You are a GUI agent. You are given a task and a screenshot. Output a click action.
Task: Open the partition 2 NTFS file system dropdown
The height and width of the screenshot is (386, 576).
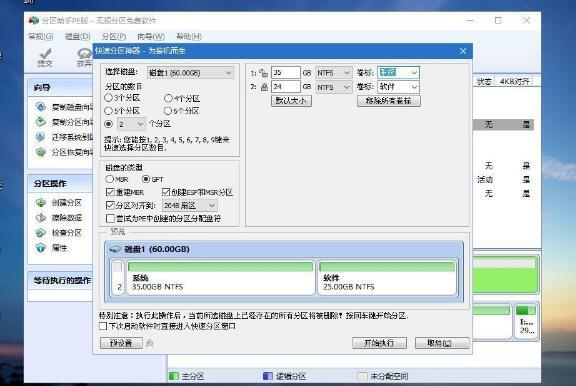click(x=334, y=87)
